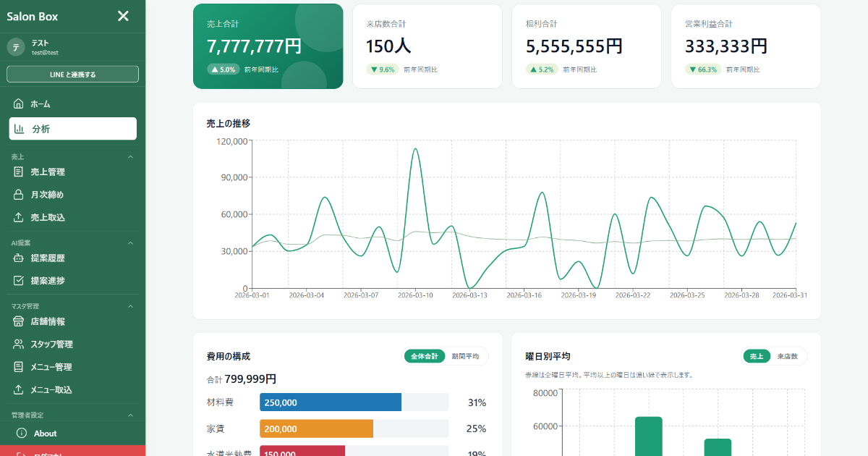Click the 売上取込 upload icon
Screen dimensions: 868x456
coord(19,217)
